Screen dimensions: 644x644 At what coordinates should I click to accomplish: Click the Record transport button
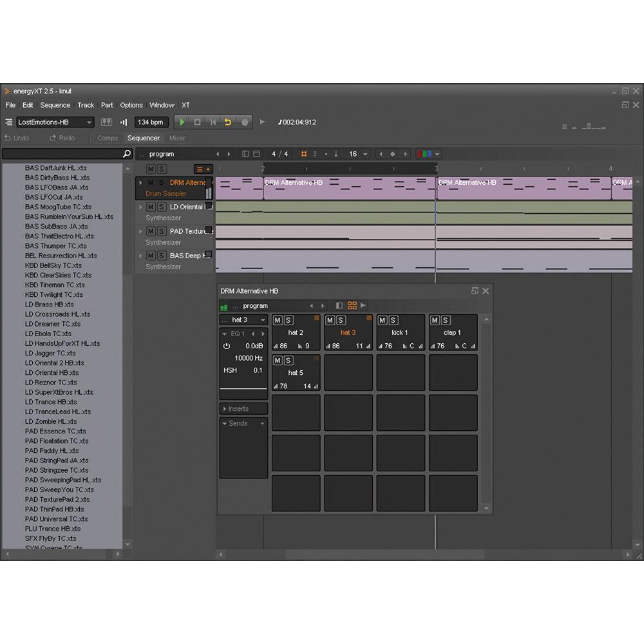(245, 122)
